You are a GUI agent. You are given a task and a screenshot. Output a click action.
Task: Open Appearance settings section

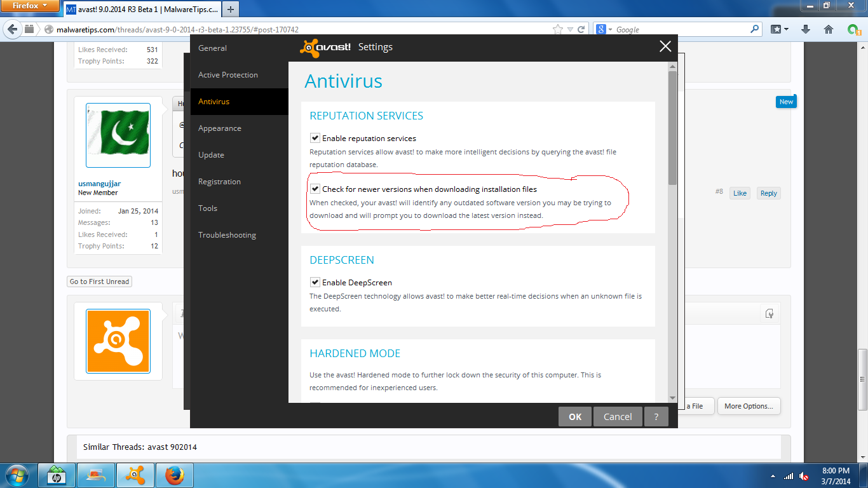coord(240,128)
